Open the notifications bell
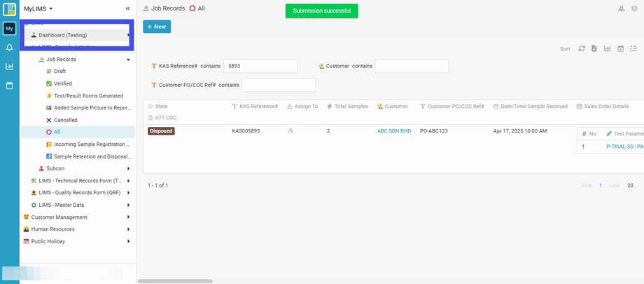This screenshot has width=644, height=284. click(x=9, y=48)
